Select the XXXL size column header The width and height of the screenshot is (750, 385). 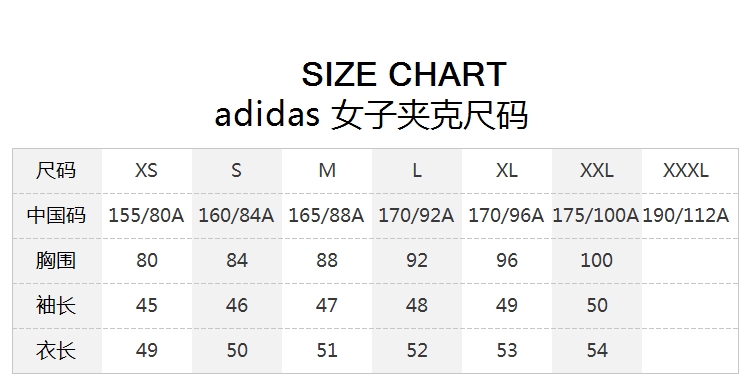(686, 170)
